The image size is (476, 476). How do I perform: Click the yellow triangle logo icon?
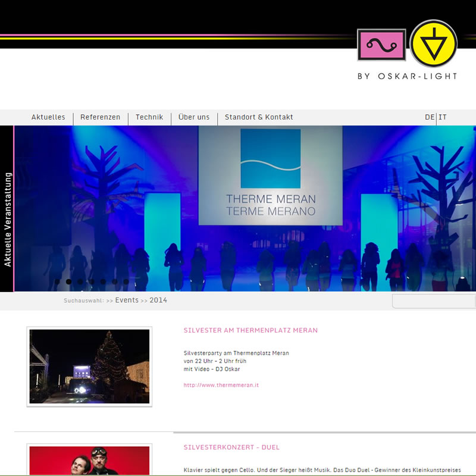tap(433, 43)
